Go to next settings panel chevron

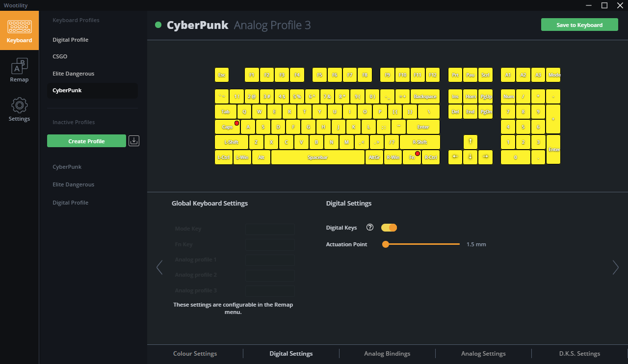616,267
